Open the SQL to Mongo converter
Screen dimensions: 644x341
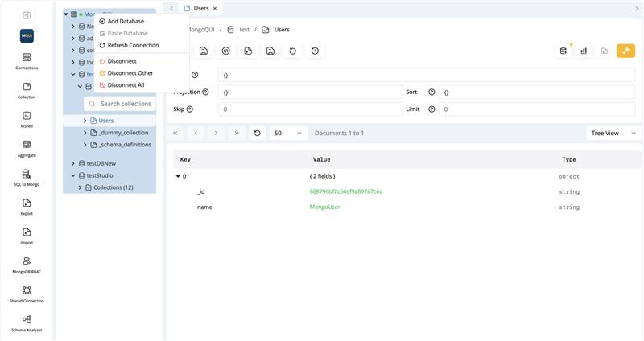tap(27, 178)
